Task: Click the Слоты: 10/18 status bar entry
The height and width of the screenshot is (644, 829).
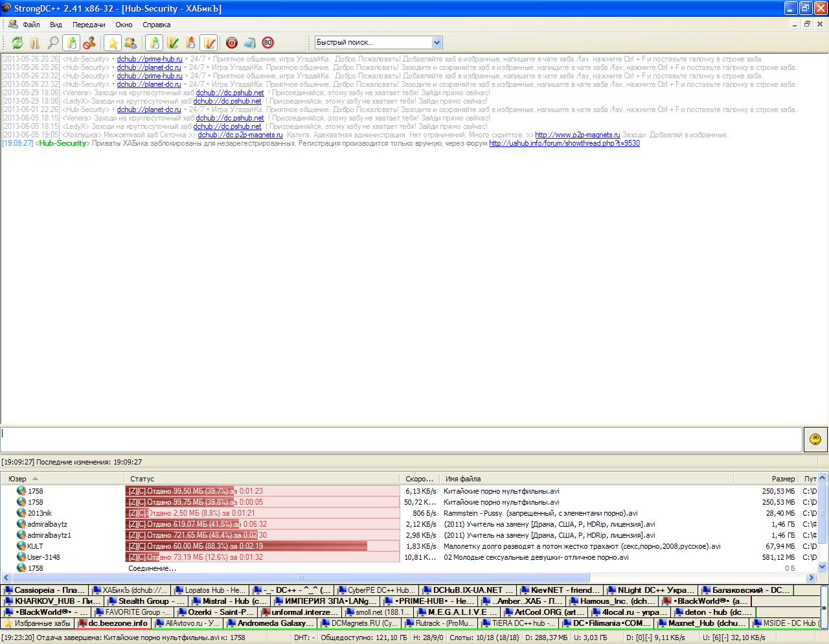Action: click(x=484, y=638)
